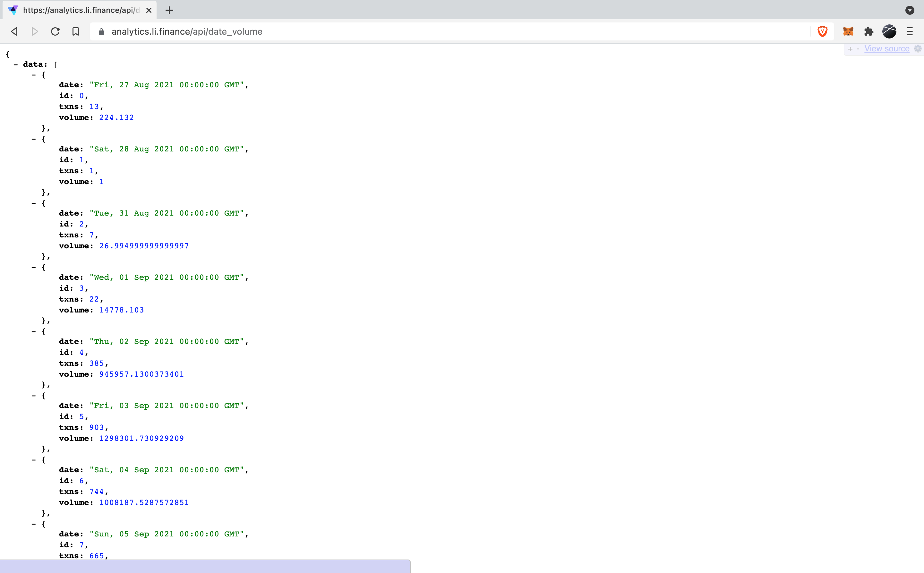The height and width of the screenshot is (573, 924).
Task: Click txns value 13
Action: [94, 107]
